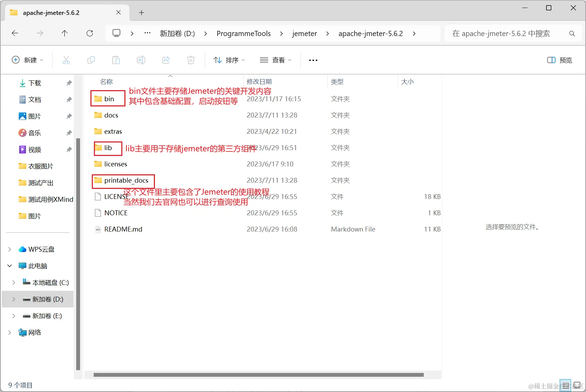Go back with the left arrow button
The height and width of the screenshot is (392, 586).
(15, 33)
